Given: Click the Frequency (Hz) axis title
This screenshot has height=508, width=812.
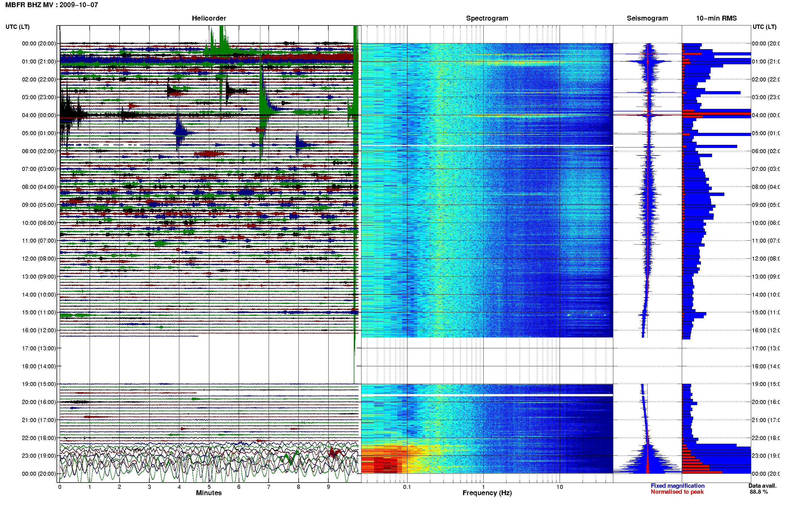Looking at the screenshot, I should pyautogui.click(x=487, y=493).
